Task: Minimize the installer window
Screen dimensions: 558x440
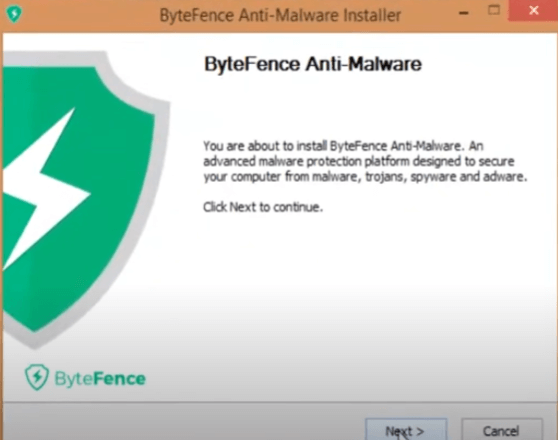Action: tap(463, 13)
